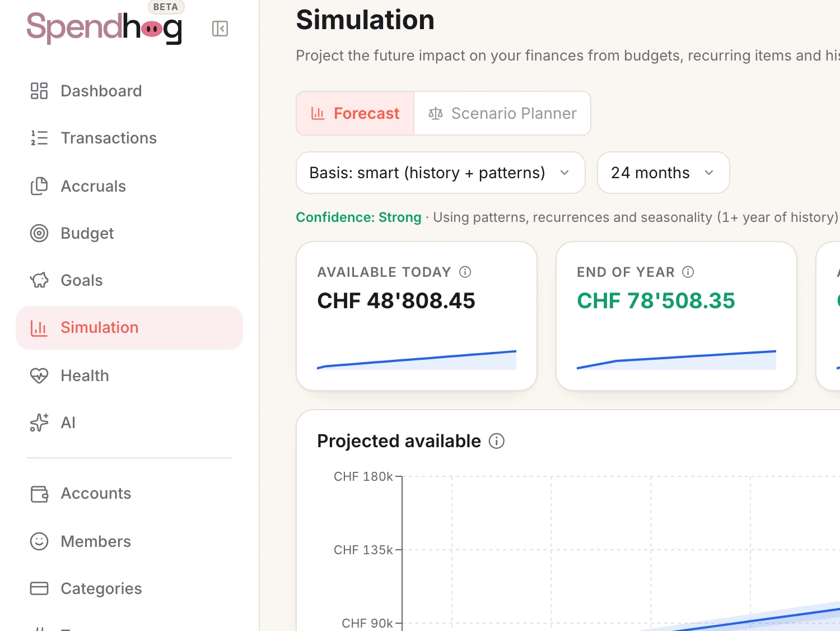Switch to the Forecast tab
Image resolution: width=840 pixels, height=631 pixels.
coord(355,113)
